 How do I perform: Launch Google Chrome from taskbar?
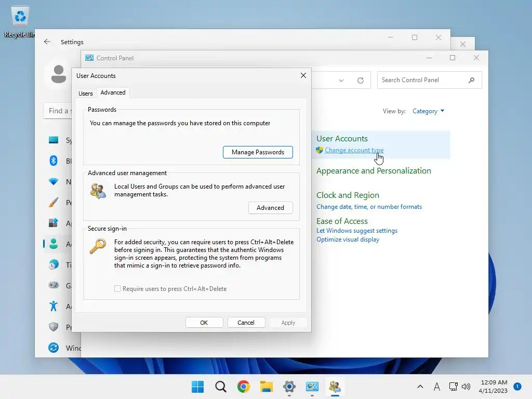tap(243, 387)
